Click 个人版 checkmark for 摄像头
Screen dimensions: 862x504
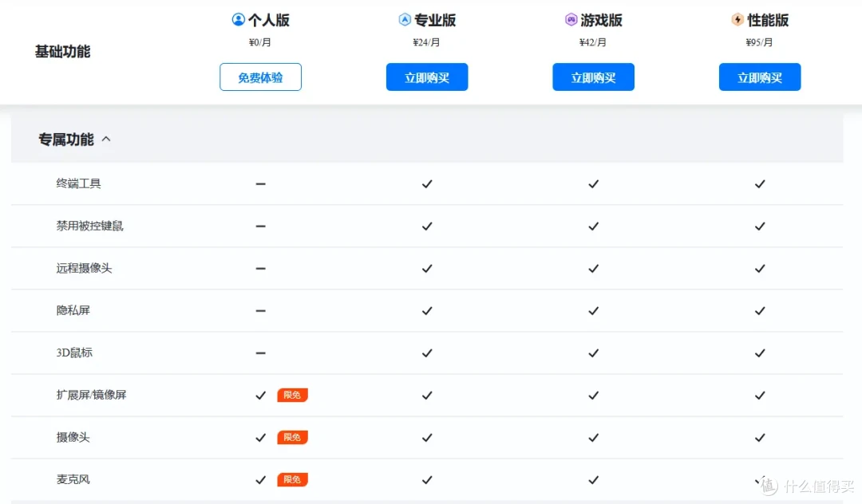pyautogui.click(x=260, y=438)
